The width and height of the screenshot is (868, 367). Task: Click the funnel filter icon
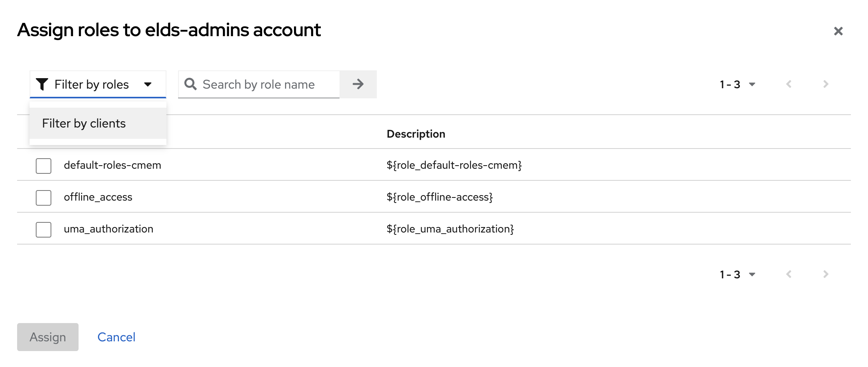pyautogui.click(x=42, y=84)
